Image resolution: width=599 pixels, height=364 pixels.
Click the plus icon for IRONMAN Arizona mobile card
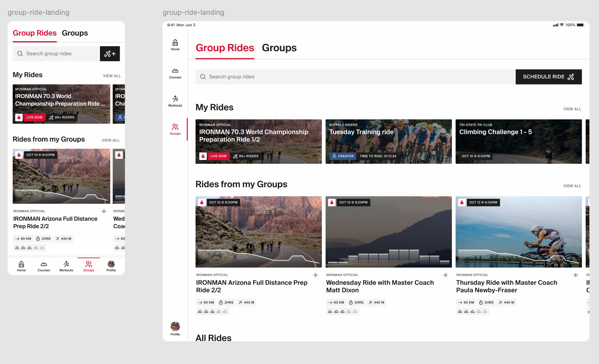(x=104, y=211)
